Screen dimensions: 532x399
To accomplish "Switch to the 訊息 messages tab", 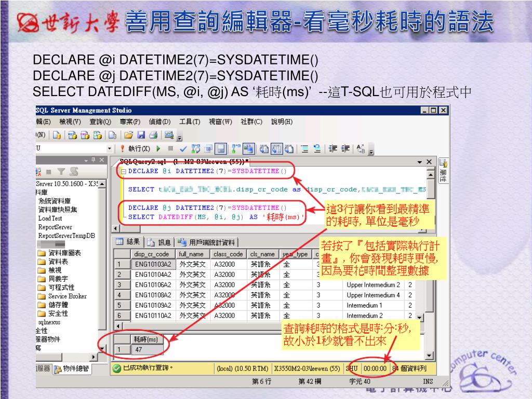I will [159, 242].
